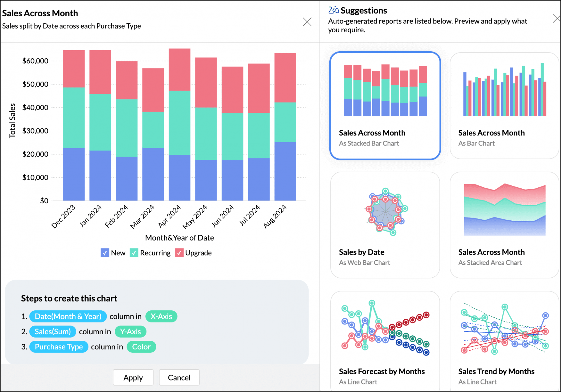561x392 pixels.
Task: Select the Sales(Sum) column pill
Action: pos(52,331)
